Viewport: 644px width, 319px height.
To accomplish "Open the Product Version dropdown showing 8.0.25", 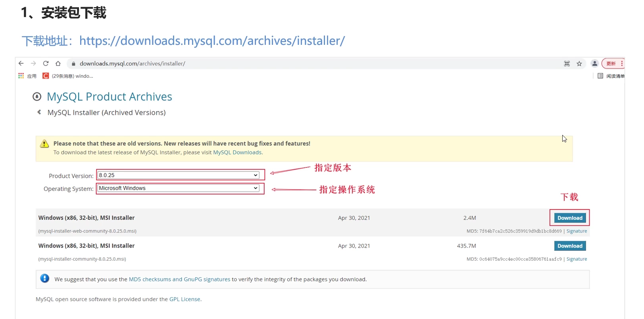I will click(x=179, y=175).
